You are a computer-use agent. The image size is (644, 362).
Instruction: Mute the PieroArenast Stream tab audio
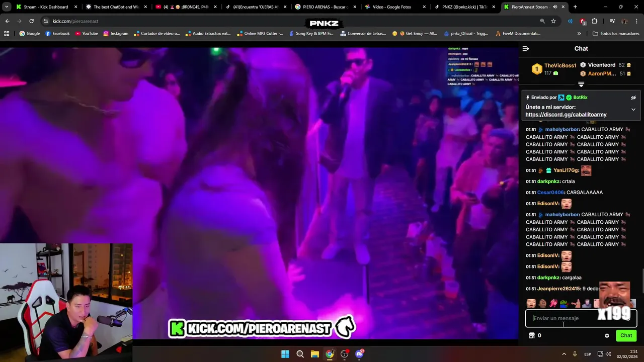pyautogui.click(x=555, y=7)
